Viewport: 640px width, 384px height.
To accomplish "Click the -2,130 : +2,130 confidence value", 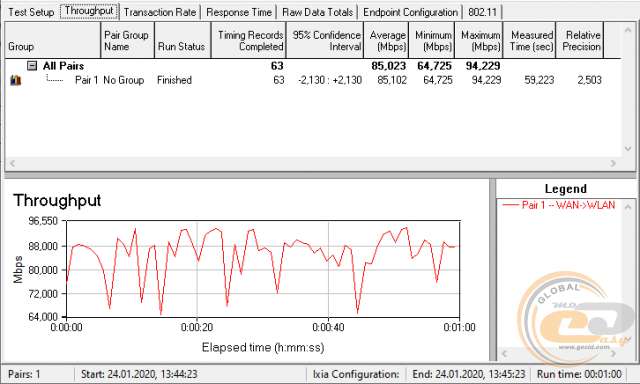I will (x=330, y=80).
